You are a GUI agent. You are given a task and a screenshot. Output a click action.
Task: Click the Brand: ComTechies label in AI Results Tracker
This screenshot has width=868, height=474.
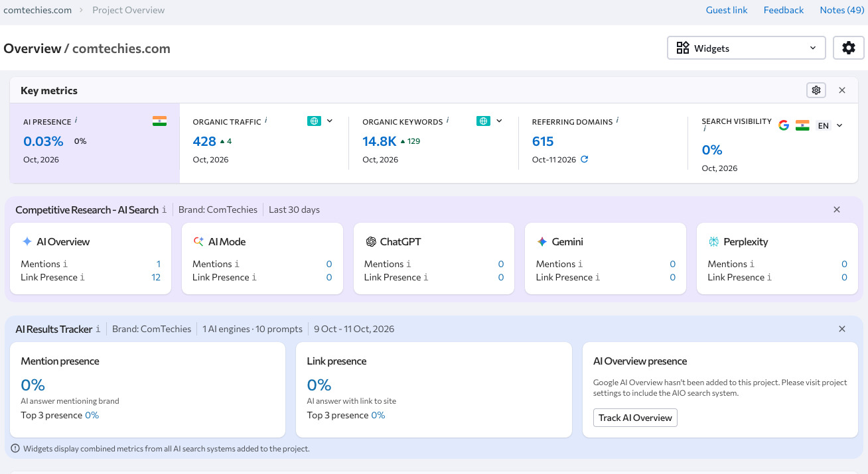coord(151,329)
